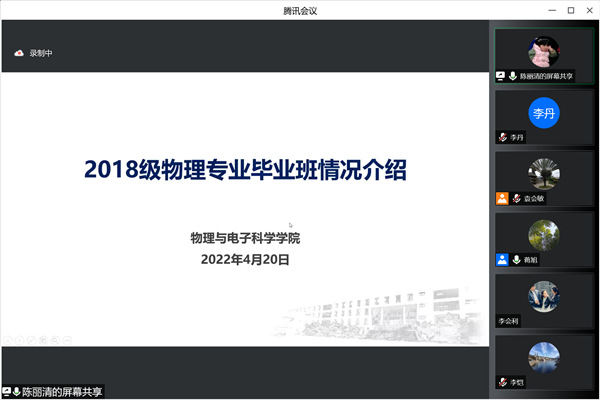The image size is (600, 400).
Task: Maximize the 腾讯会议 window
Action: pos(570,11)
